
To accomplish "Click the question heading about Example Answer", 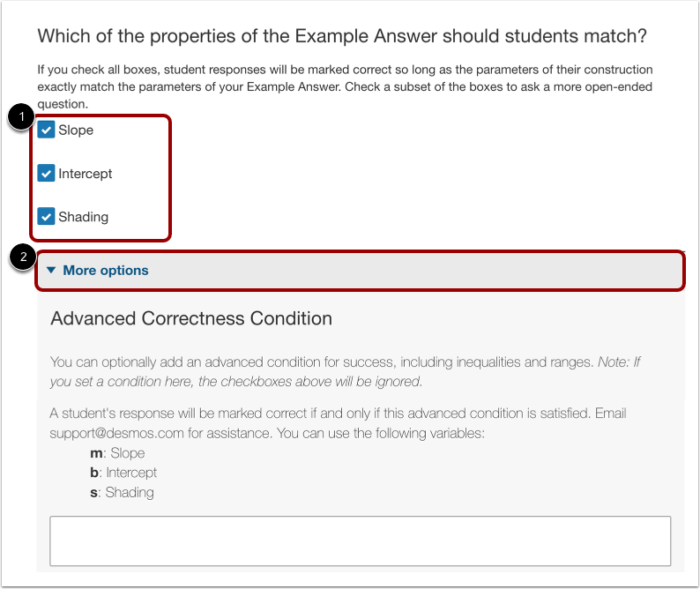I will coord(342,37).
